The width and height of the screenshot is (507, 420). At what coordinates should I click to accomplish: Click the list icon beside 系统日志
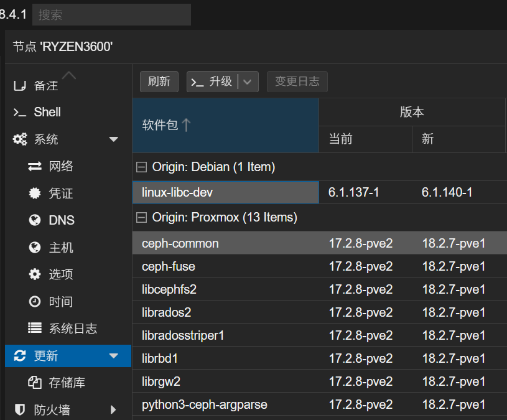(x=35, y=328)
